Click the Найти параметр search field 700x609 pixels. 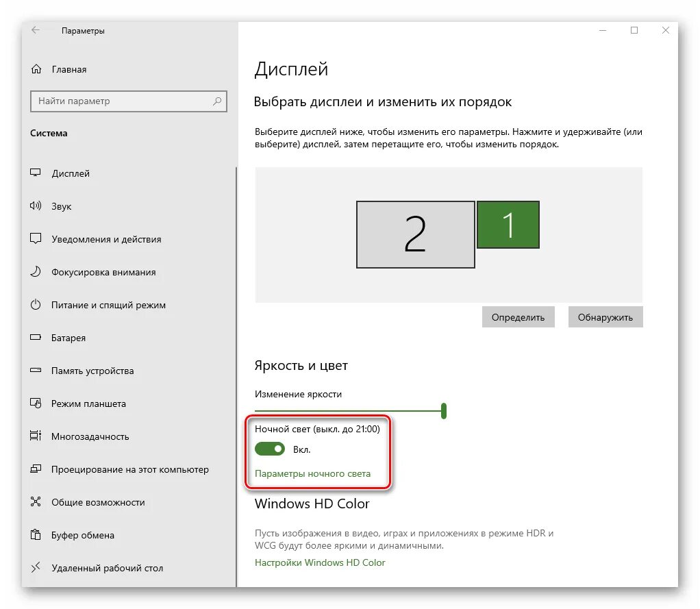point(129,101)
